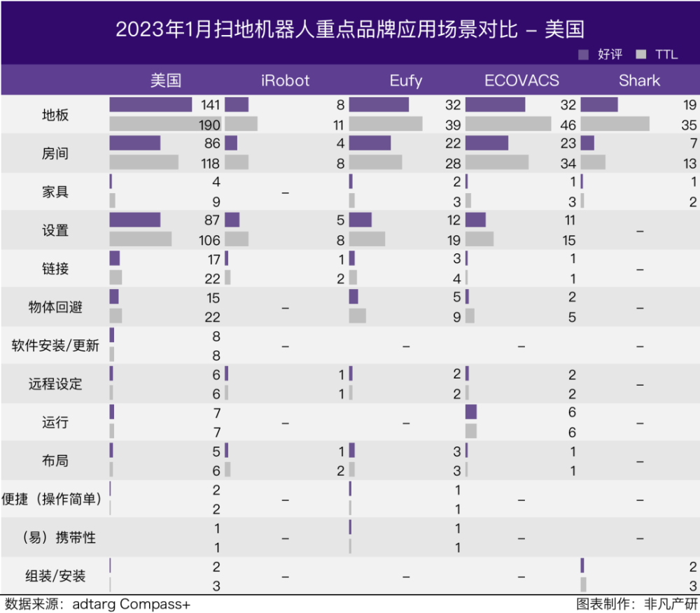
Task: Click the gray 美国 地板 TTL bar
Action: 165,124
